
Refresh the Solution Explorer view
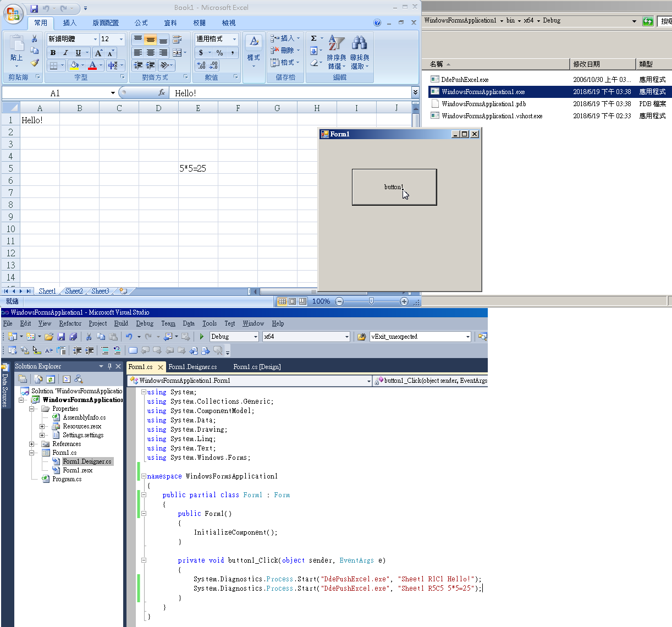point(51,379)
